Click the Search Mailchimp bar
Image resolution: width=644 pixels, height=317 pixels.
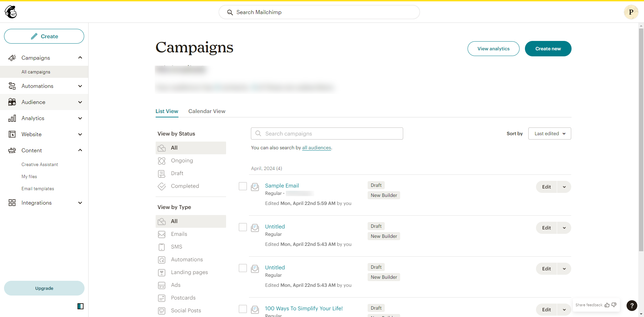319,12
